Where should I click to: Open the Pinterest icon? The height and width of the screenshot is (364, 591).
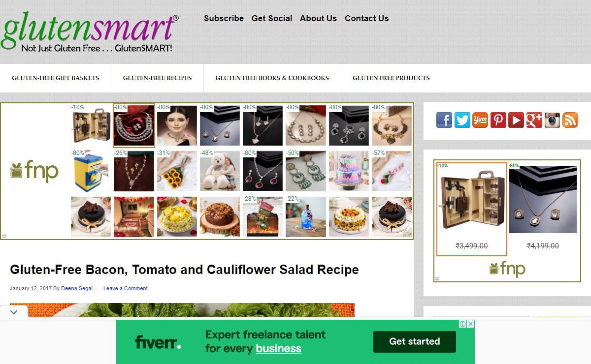tap(498, 120)
